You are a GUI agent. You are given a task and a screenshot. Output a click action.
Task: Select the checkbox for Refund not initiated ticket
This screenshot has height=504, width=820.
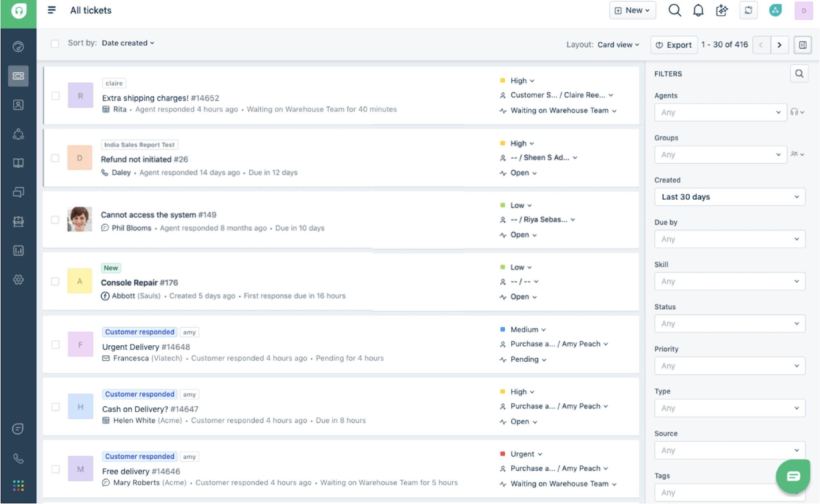point(55,158)
